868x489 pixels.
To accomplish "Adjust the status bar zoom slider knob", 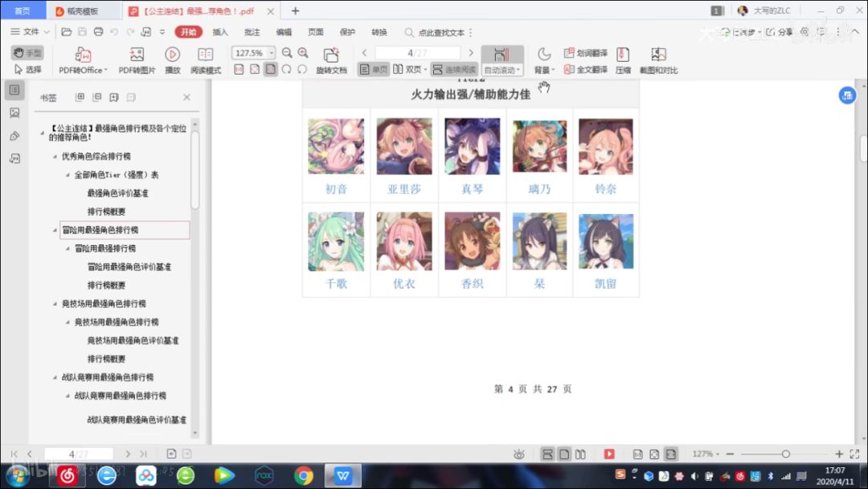I will point(785,454).
